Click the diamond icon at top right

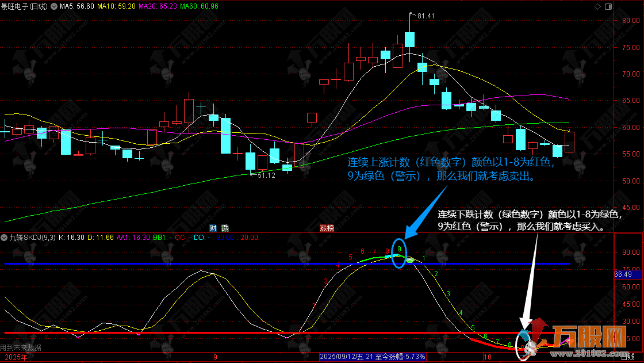(599, 6)
